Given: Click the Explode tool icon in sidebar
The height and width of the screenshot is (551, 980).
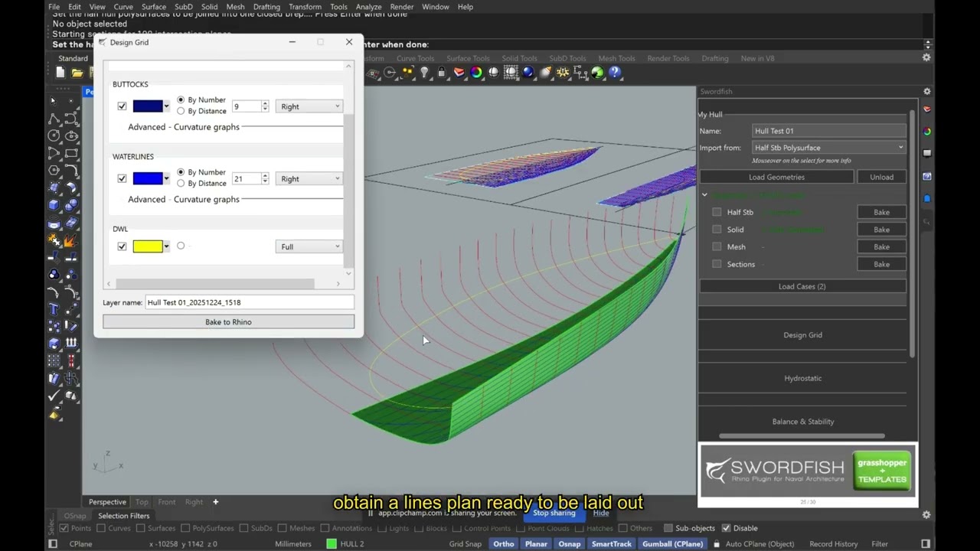Looking at the screenshot, I should pos(70,240).
